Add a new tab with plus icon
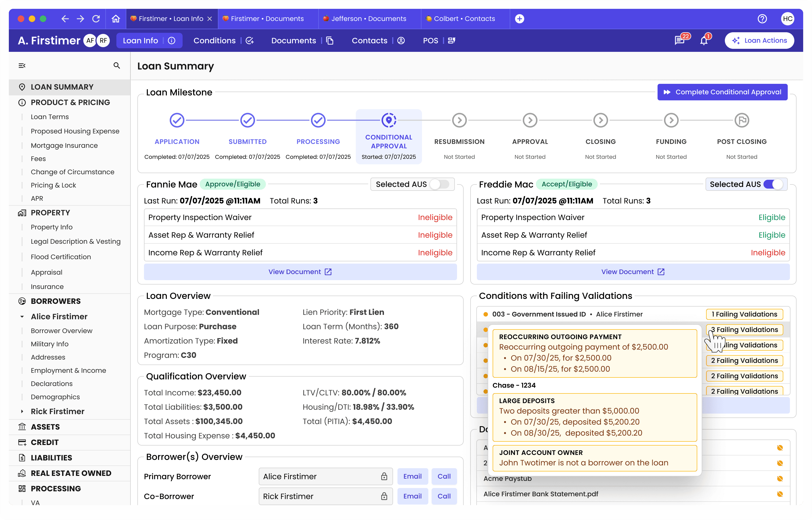Screen dimensions: 812x520 point(519,18)
